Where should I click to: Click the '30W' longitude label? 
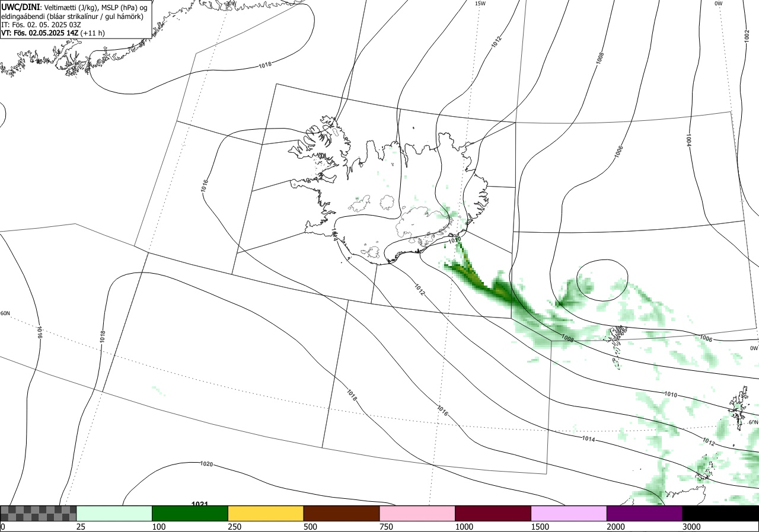pos(231,3)
